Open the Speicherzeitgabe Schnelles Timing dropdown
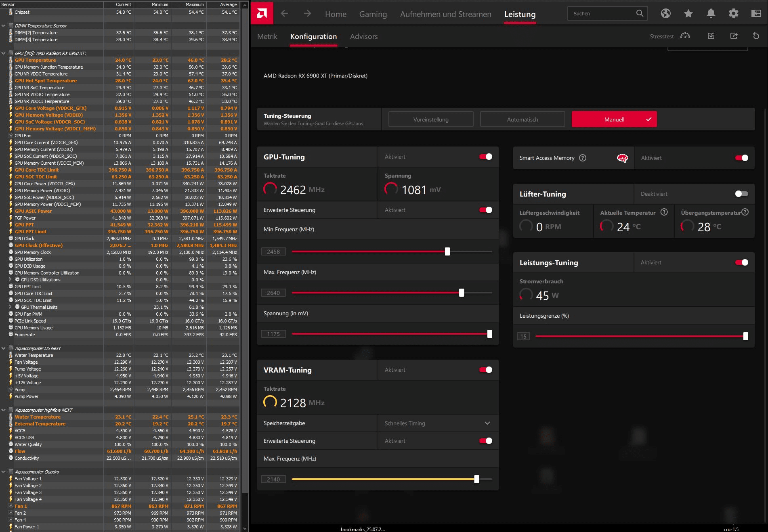This screenshot has height=532, width=768. click(438, 423)
